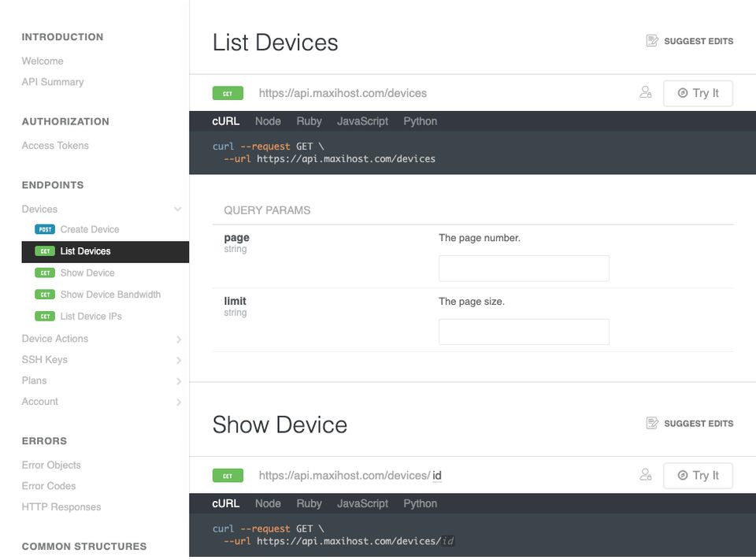The width and height of the screenshot is (756, 560).
Task: Open Show Device in sidebar
Action: (87, 273)
